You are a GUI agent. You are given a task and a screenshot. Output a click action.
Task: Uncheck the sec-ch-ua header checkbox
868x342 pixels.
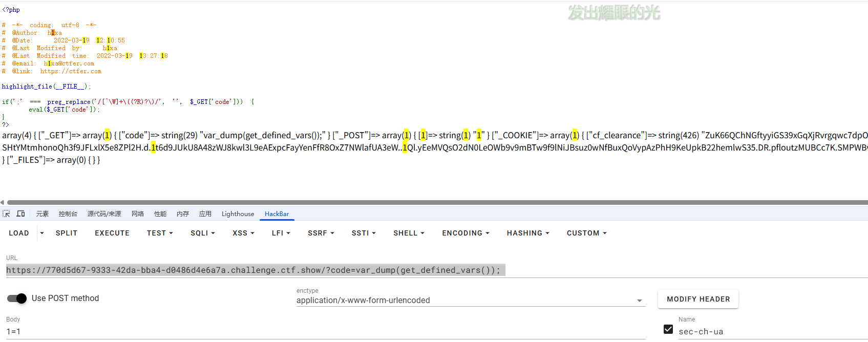point(668,329)
